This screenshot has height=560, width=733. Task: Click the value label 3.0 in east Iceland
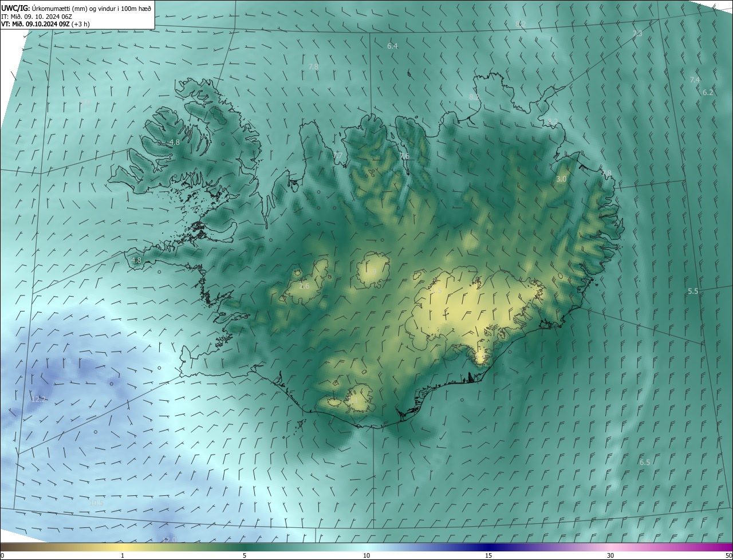point(561,179)
